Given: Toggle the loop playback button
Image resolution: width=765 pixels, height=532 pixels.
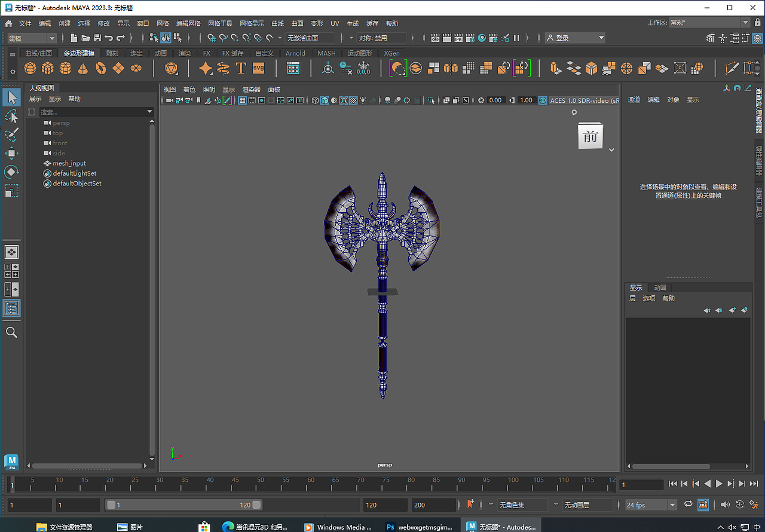Looking at the screenshot, I should click(x=688, y=505).
